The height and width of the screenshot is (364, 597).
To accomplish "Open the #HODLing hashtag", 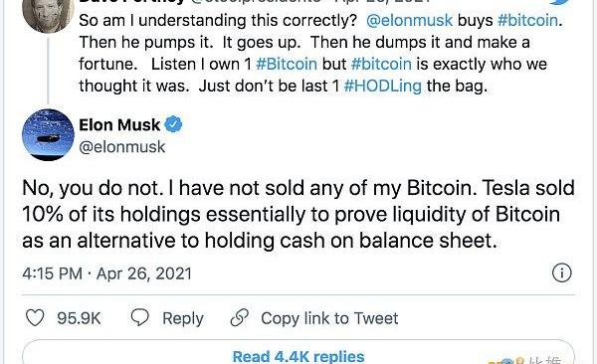I will coord(383,87).
